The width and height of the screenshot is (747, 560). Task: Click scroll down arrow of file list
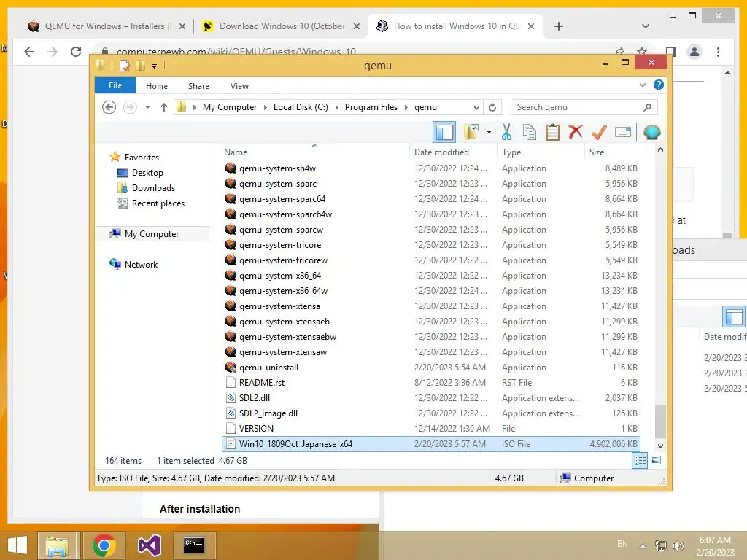tap(660, 446)
